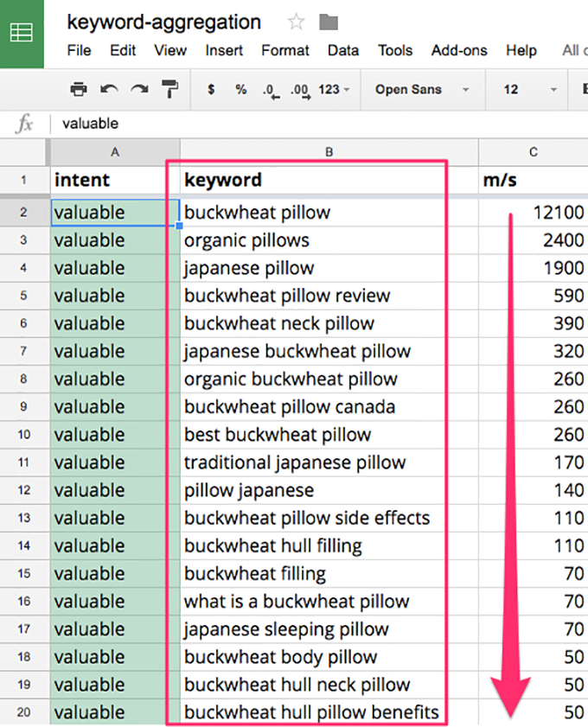Select the 'japanese buckwheat pillow' cell
This screenshot has height=727, width=588.
[x=329, y=352]
